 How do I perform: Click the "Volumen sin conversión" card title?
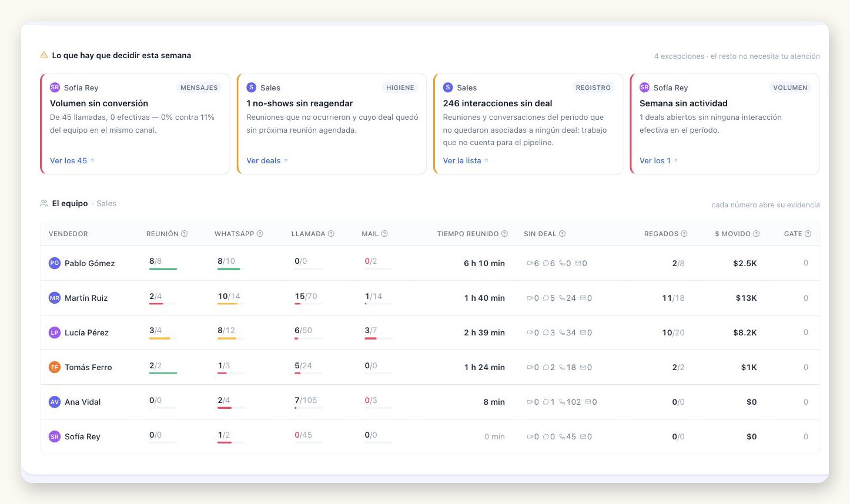[99, 103]
